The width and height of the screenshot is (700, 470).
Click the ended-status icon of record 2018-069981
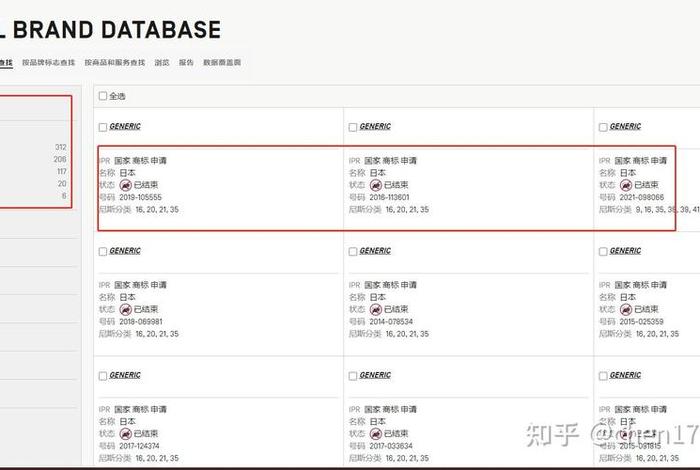(x=125, y=309)
